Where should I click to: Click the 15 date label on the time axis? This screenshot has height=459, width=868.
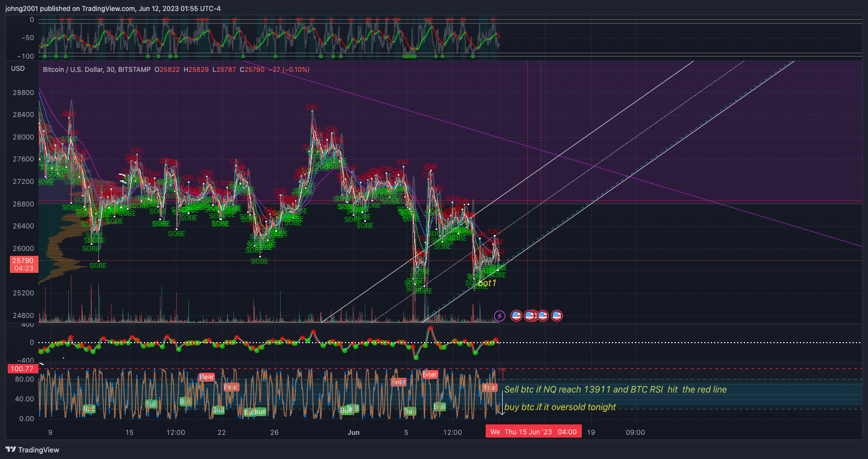(129, 433)
